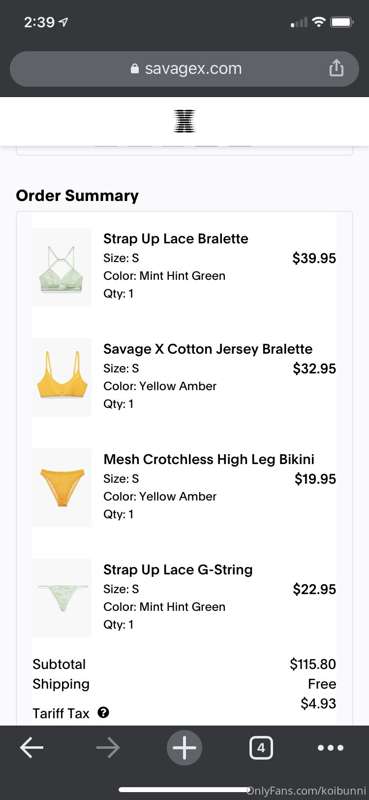Open Strap Up Lace Bralette thumbnail

tap(62, 267)
